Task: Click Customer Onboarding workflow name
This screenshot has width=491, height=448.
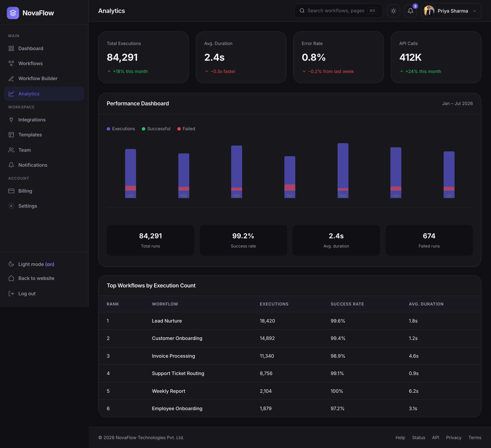Action: [177, 338]
